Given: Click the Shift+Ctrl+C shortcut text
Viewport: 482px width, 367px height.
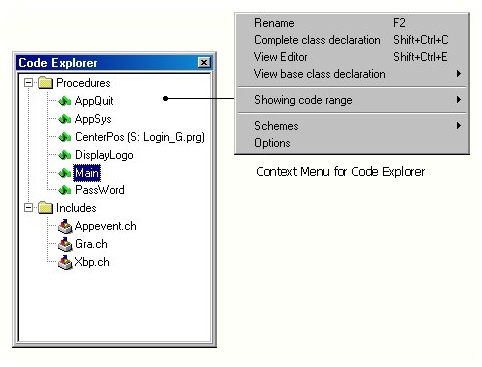Looking at the screenshot, I should (421, 40).
